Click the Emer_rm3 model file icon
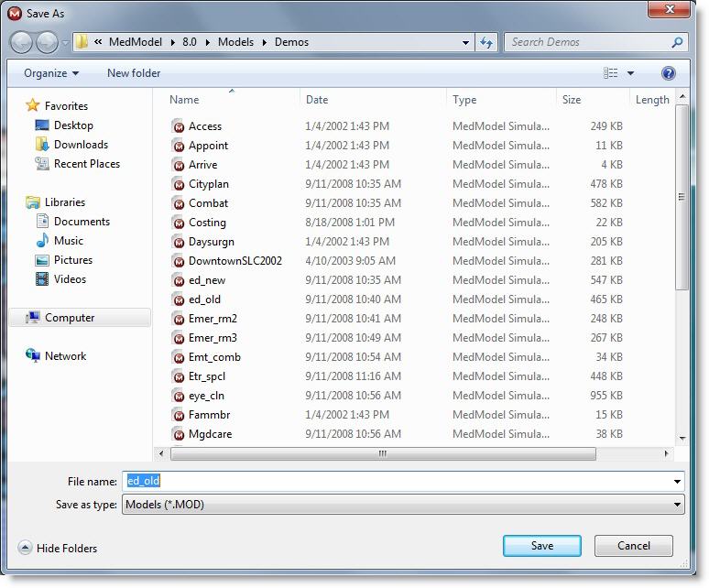The width and height of the screenshot is (709, 588). coord(179,338)
